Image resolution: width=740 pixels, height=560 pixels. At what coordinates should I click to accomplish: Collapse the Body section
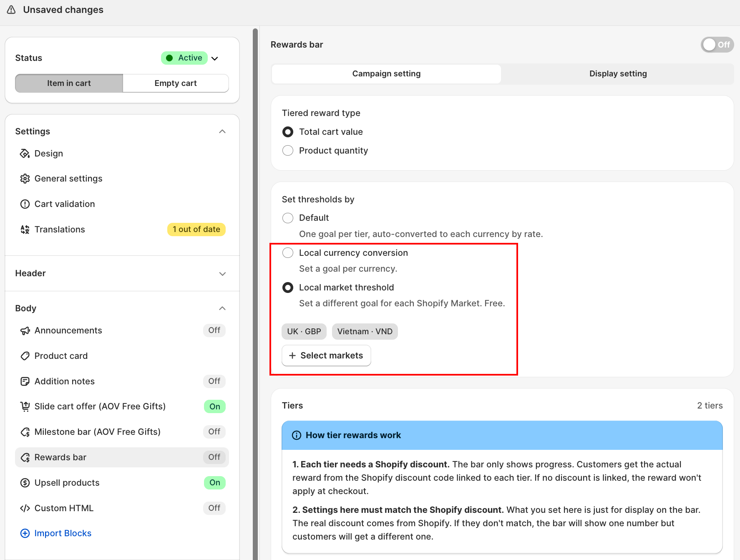pos(222,308)
